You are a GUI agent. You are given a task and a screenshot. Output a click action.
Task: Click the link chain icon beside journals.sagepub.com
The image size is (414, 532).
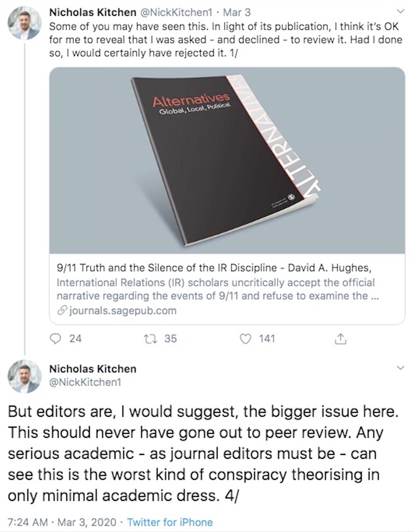tap(62, 311)
